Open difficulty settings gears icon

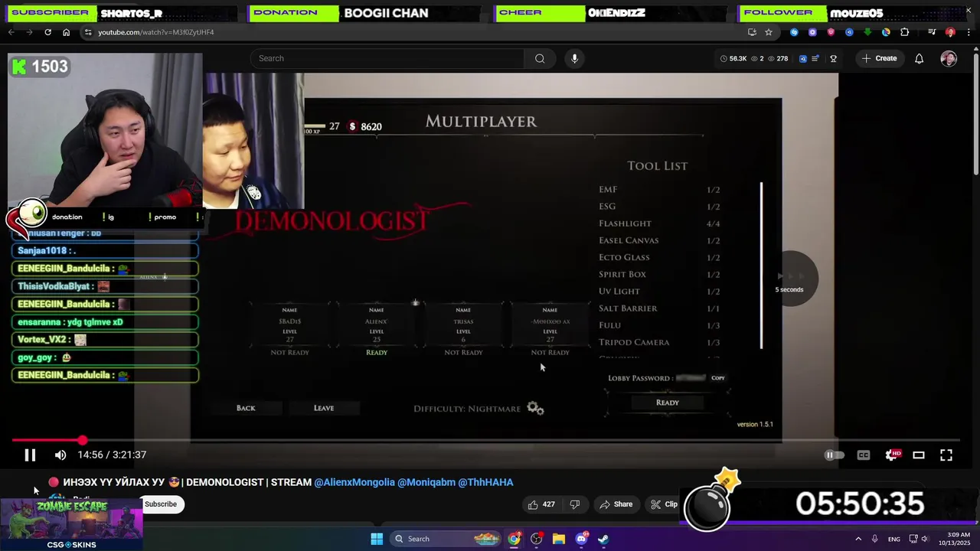535,409
